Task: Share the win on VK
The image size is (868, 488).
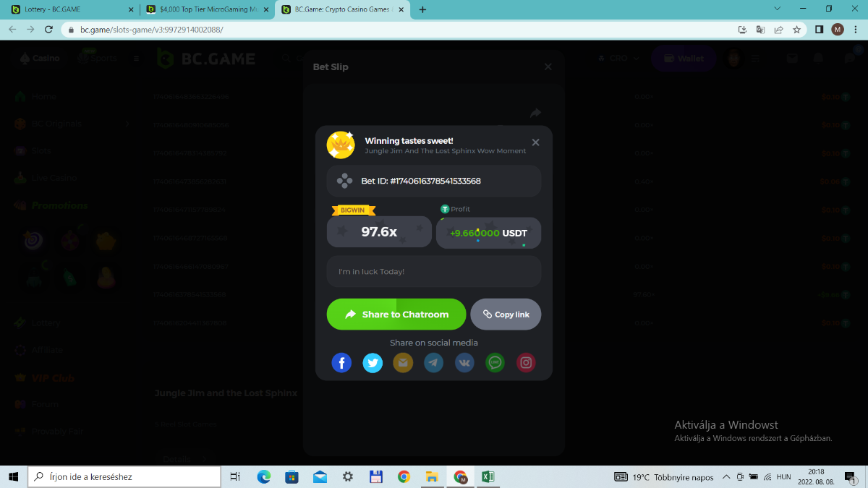Action: click(464, 362)
